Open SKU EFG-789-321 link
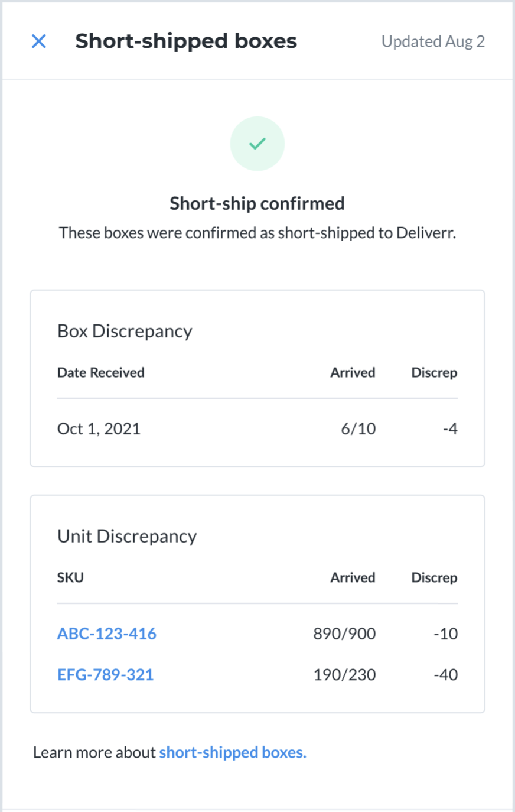The height and width of the screenshot is (812, 515). pos(106,674)
